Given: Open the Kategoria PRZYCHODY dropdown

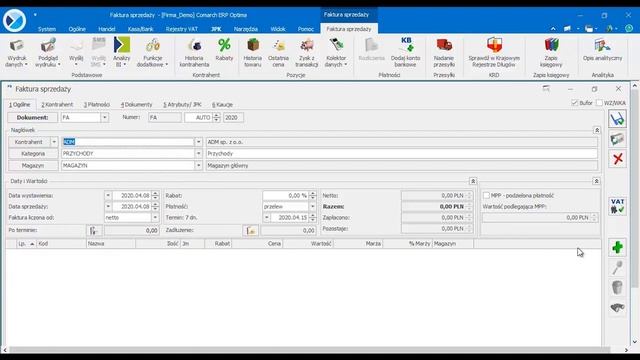Looking at the screenshot, I should (x=198, y=154).
